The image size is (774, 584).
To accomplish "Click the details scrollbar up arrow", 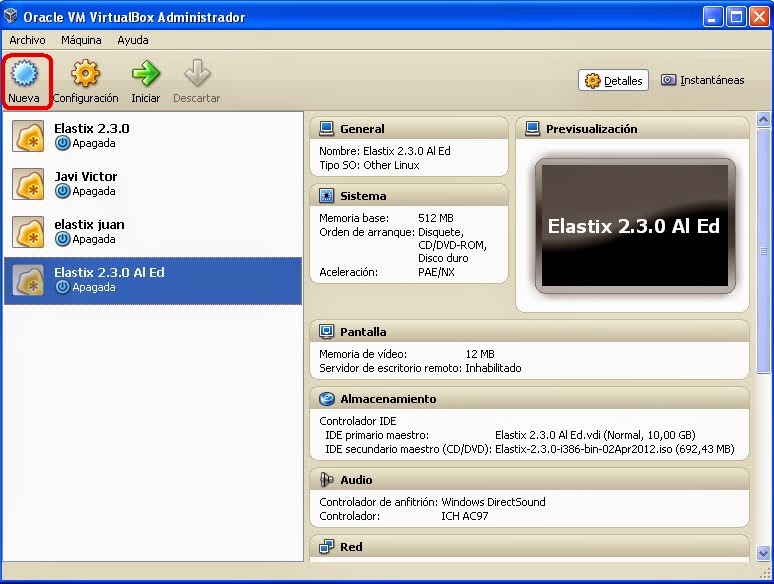I will [x=763, y=119].
